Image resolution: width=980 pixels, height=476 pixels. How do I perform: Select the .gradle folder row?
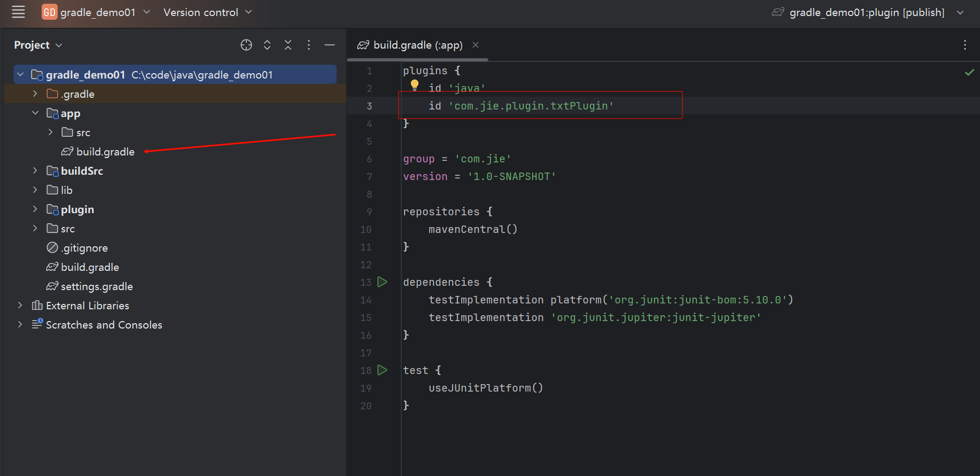point(175,94)
